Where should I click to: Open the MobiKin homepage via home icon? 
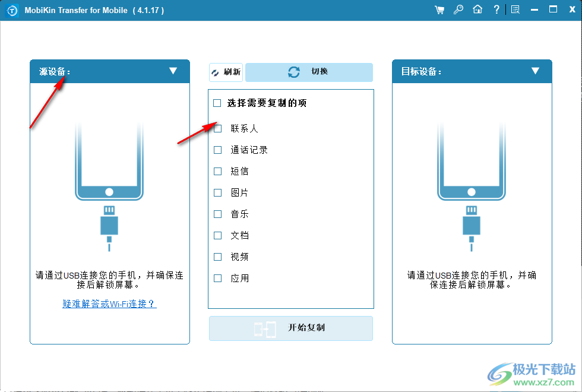pyautogui.click(x=477, y=9)
